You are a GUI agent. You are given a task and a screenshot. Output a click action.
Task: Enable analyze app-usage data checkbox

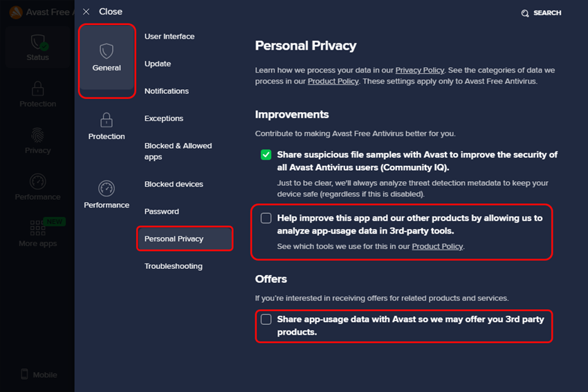(266, 218)
